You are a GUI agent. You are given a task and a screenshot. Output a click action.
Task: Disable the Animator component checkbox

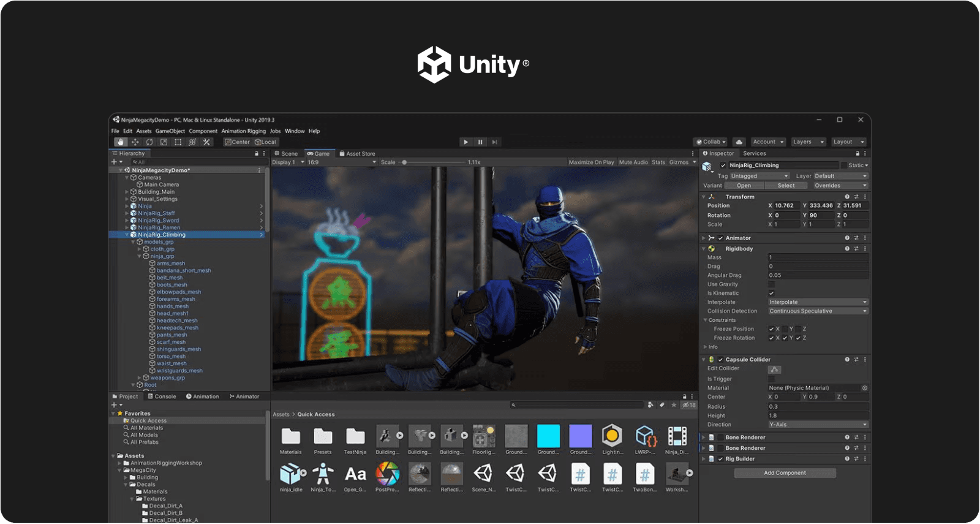tap(721, 238)
